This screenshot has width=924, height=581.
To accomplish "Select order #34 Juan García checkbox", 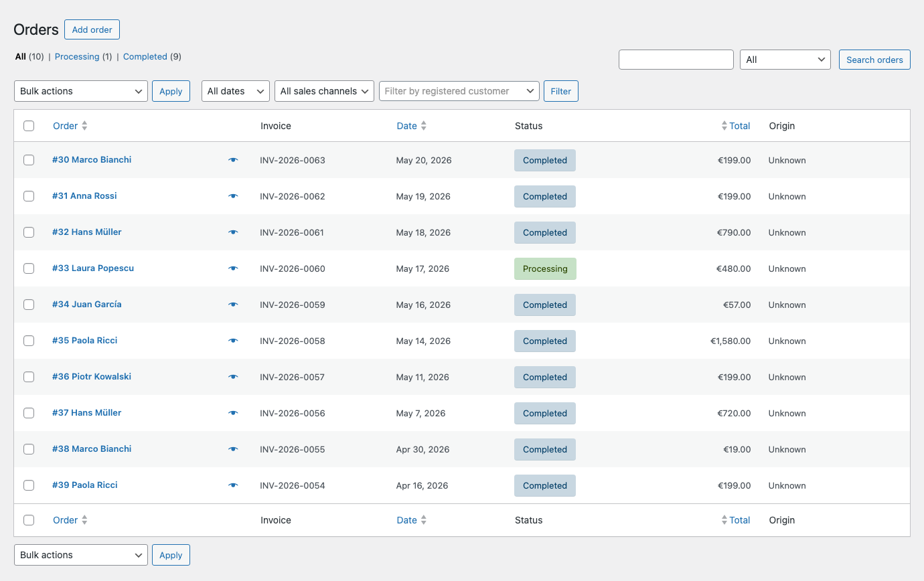I will pos(29,305).
